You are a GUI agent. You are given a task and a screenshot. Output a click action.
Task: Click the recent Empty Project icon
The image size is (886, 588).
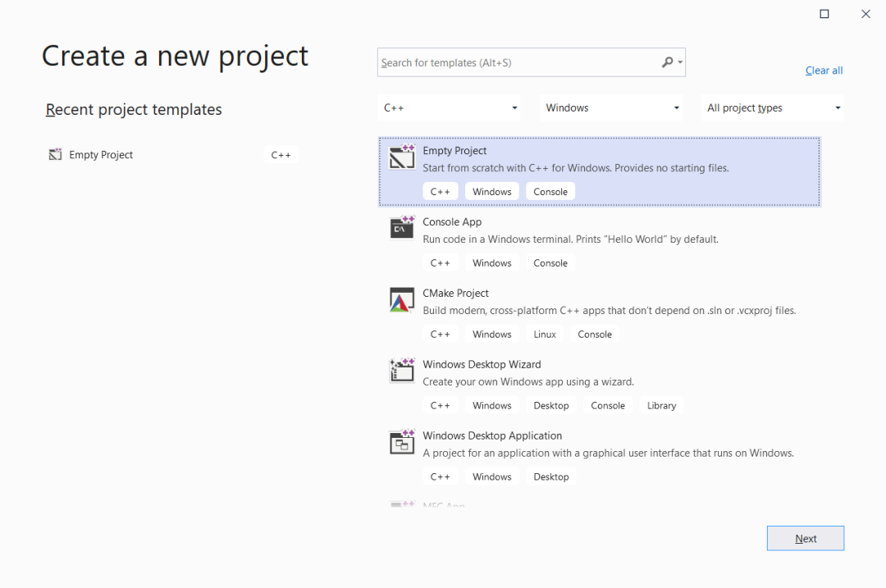coord(56,154)
